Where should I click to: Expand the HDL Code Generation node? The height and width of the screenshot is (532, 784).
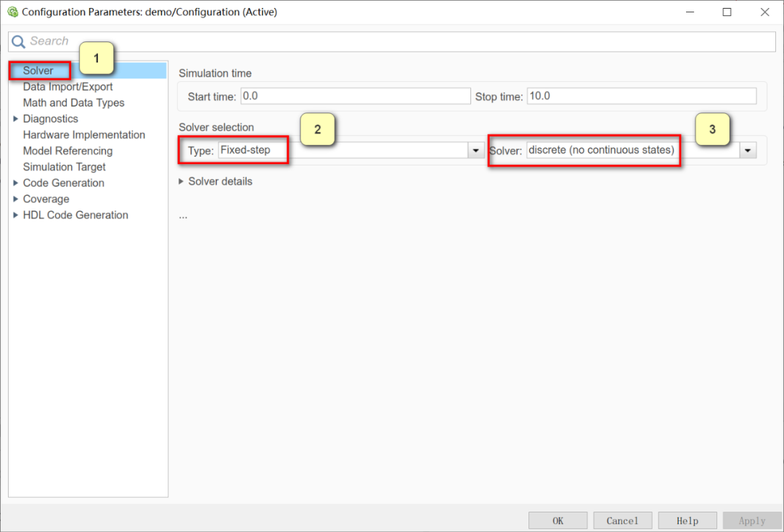(15, 215)
